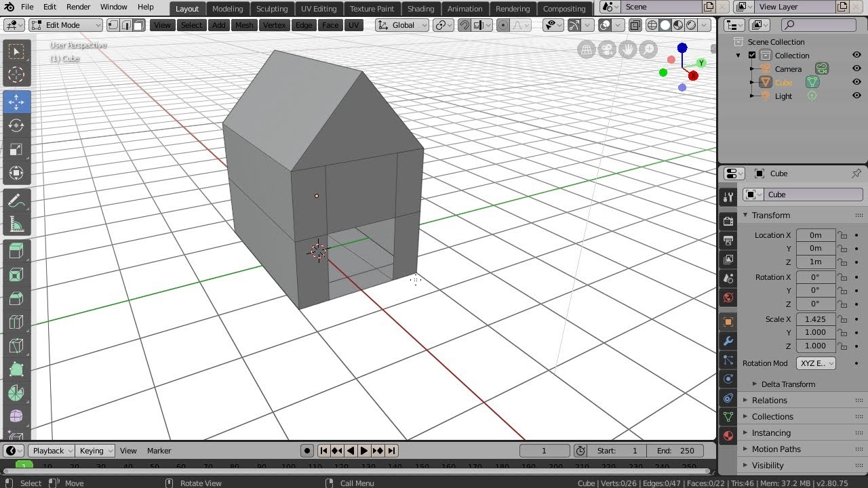Viewport: 868px width, 488px height.
Task: Select the Select Box tool
Action: pos(16,52)
